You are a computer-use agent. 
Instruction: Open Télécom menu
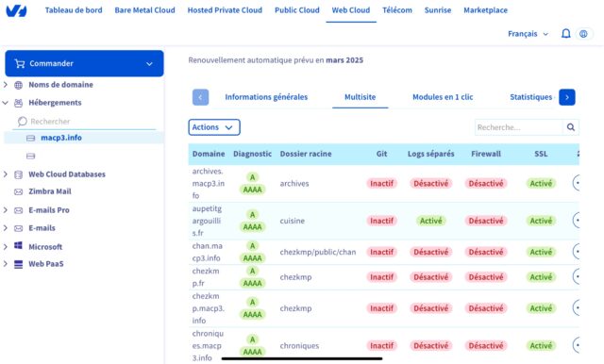coord(397,10)
